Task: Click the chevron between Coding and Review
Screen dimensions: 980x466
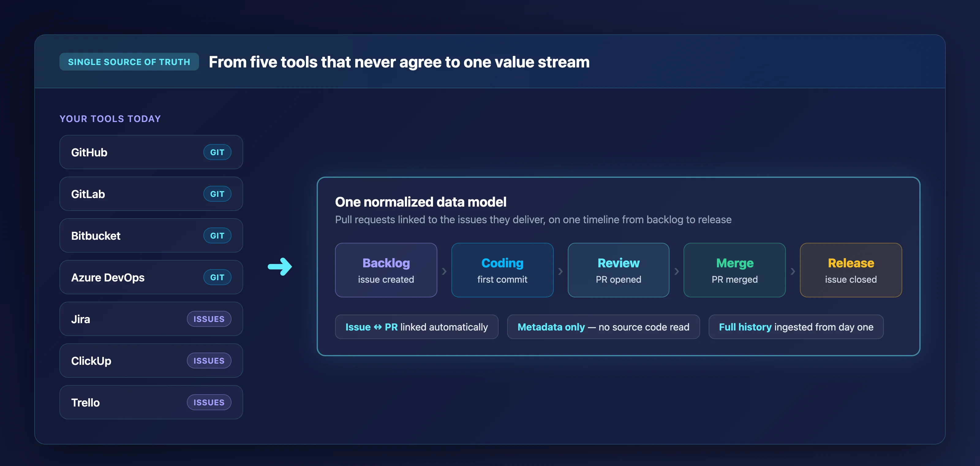Action: click(560, 271)
